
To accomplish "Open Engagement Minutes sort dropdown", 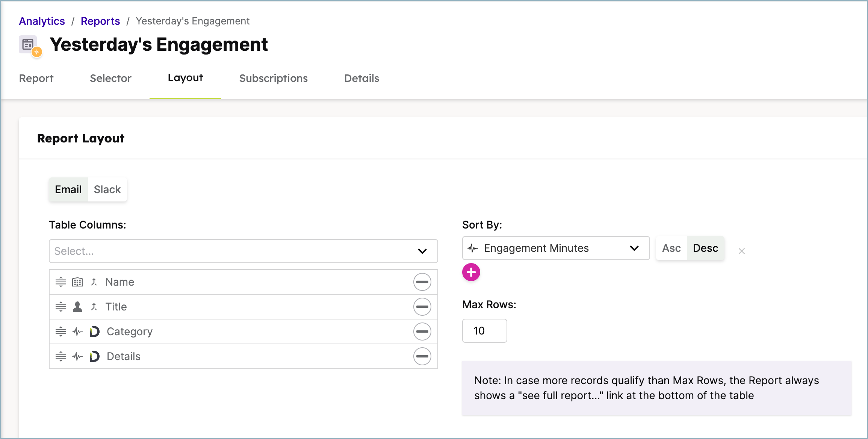I will click(x=556, y=248).
